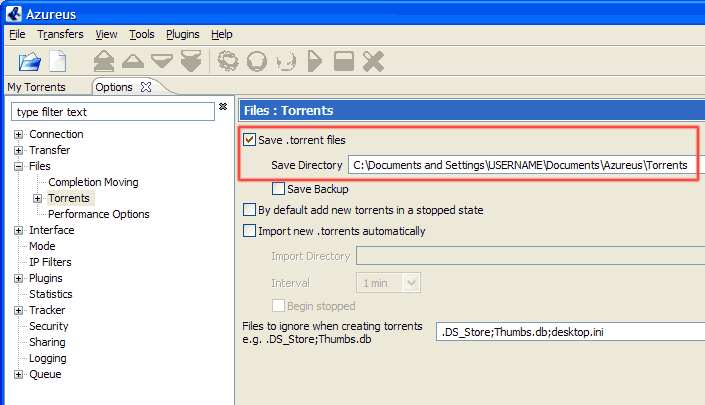Click the Import Directory field
The image size is (705, 405).
tap(531, 256)
